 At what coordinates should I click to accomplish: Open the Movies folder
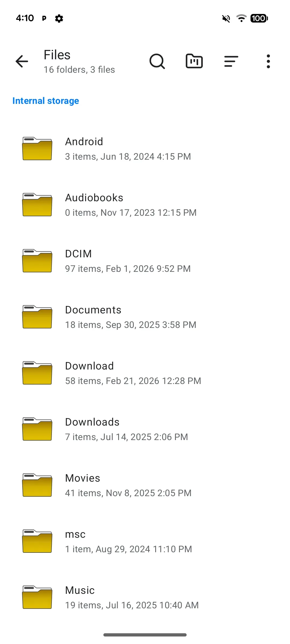[x=145, y=485]
